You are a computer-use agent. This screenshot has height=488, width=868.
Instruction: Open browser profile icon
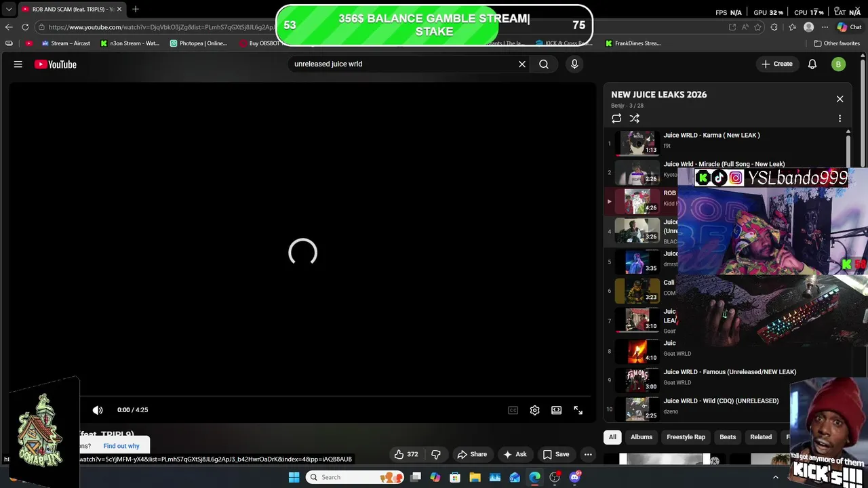808,27
